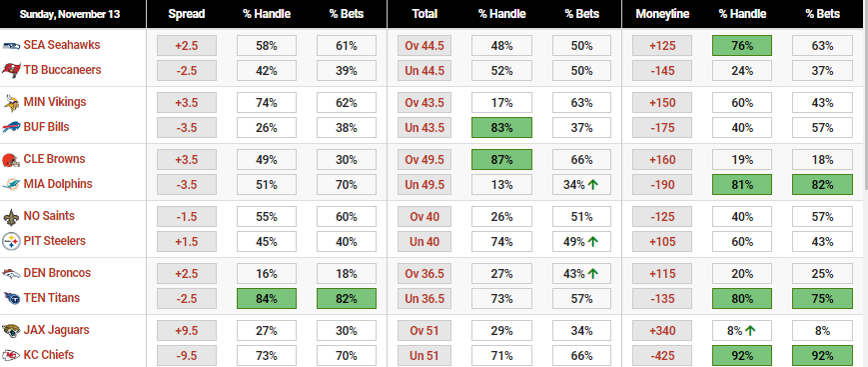Open the NO Saints team link
The width and height of the screenshot is (868, 367).
[x=49, y=216]
